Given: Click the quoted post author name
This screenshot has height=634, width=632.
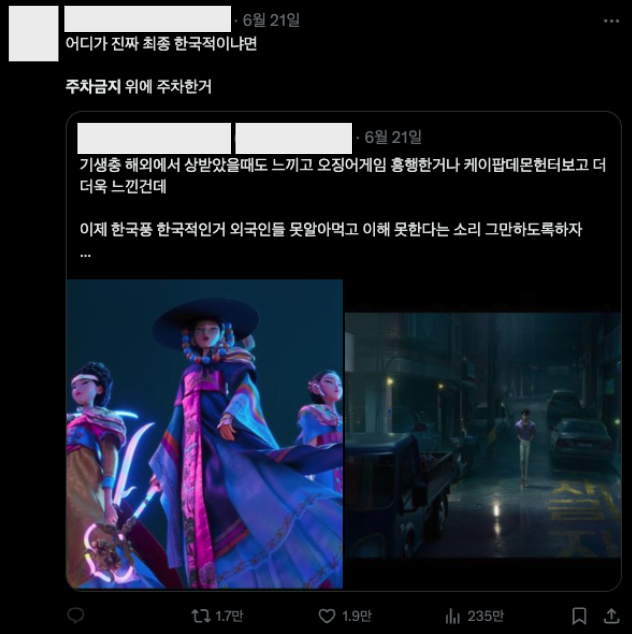Looking at the screenshot, I should (154, 138).
